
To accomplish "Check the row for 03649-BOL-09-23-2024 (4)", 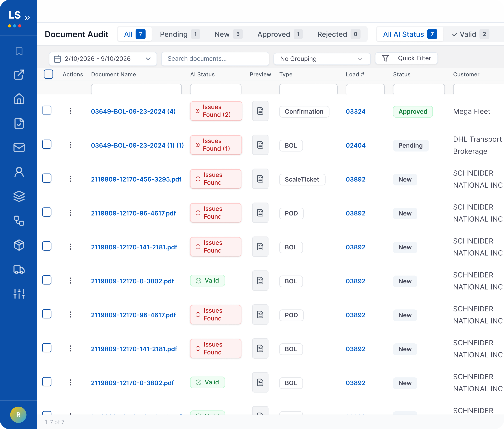I will tap(47, 110).
